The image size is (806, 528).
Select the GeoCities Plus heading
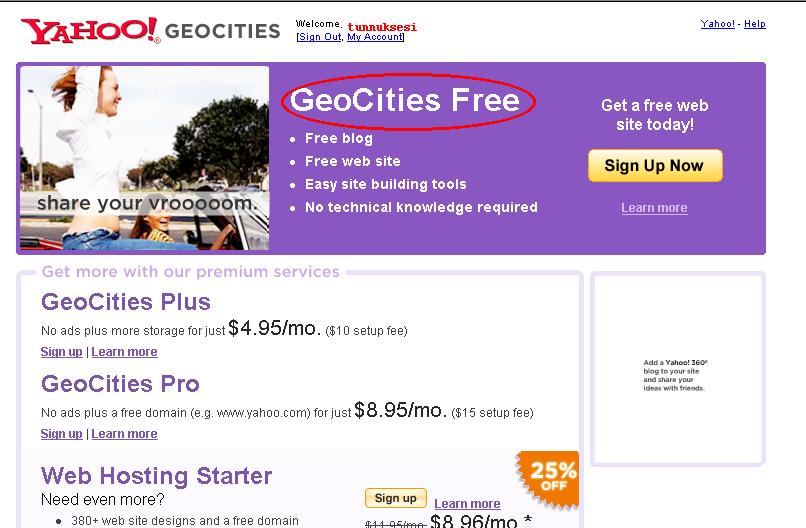click(126, 302)
